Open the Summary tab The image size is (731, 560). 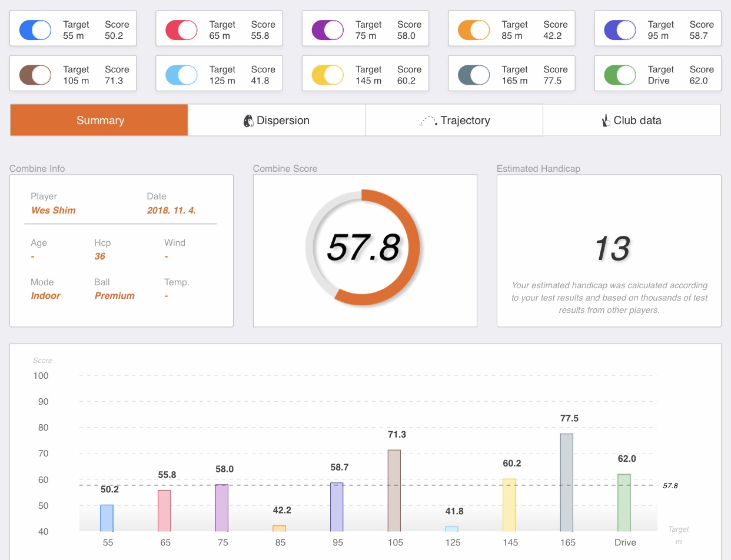(99, 121)
